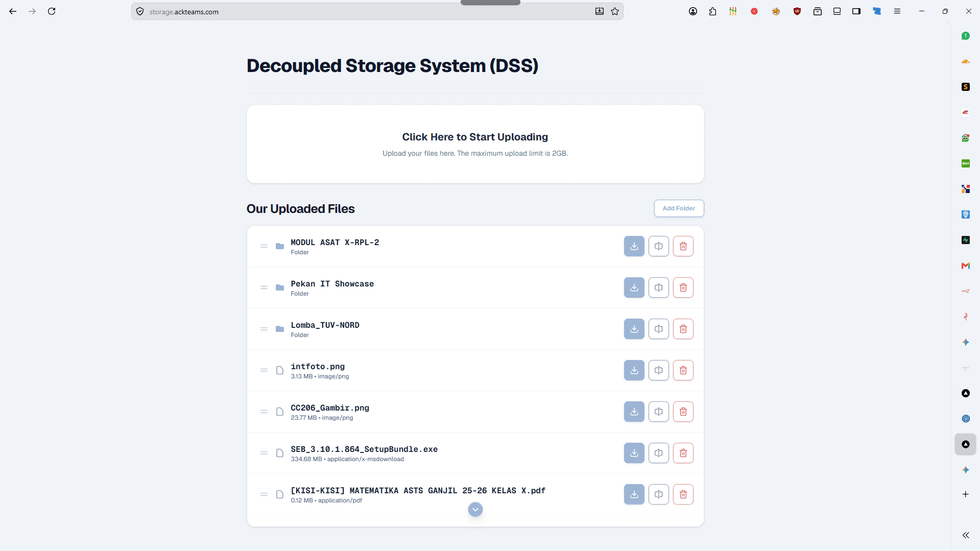Open the Gmail sidebar panel
980x551 pixels.
[965, 266]
